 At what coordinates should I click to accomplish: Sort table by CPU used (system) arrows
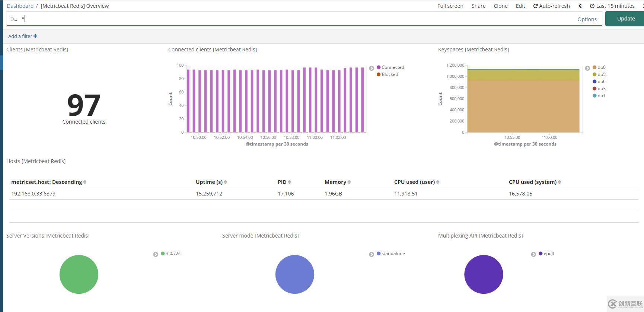pyautogui.click(x=559, y=182)
